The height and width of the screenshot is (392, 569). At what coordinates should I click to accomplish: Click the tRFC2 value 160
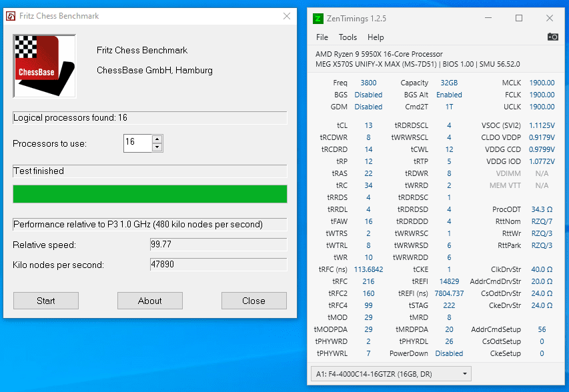coord(368,293)
